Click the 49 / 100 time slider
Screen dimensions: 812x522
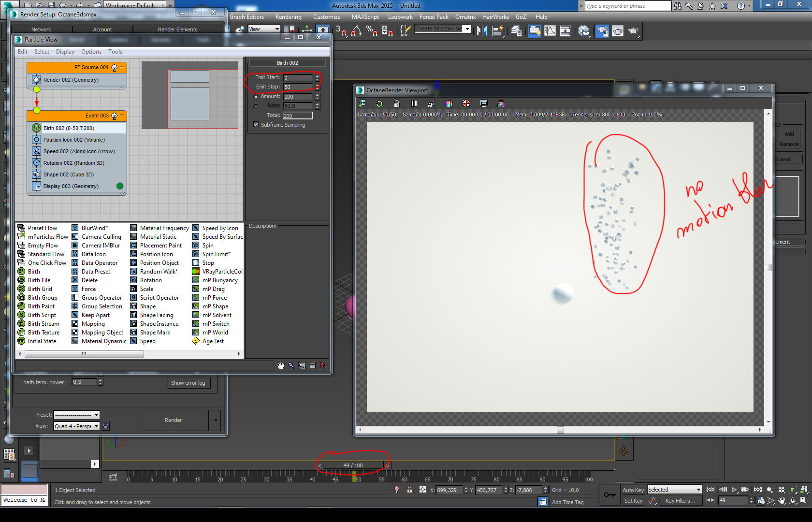[353, 465]
